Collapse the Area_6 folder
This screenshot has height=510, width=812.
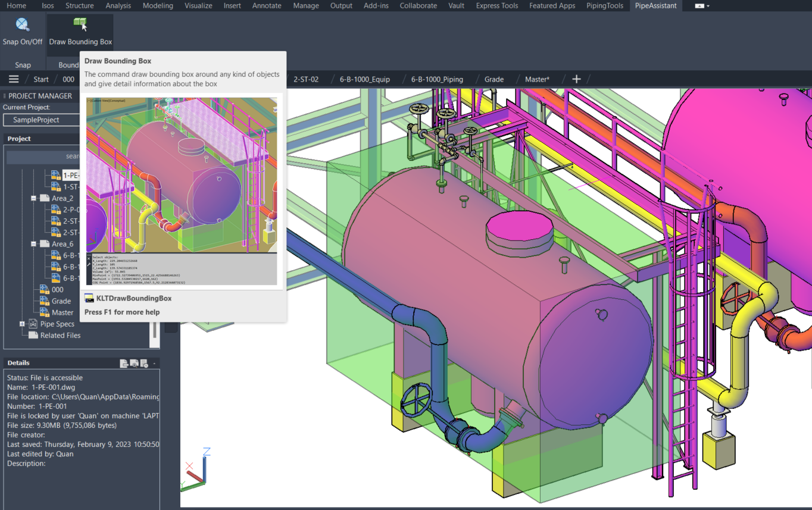pos(34,244)
